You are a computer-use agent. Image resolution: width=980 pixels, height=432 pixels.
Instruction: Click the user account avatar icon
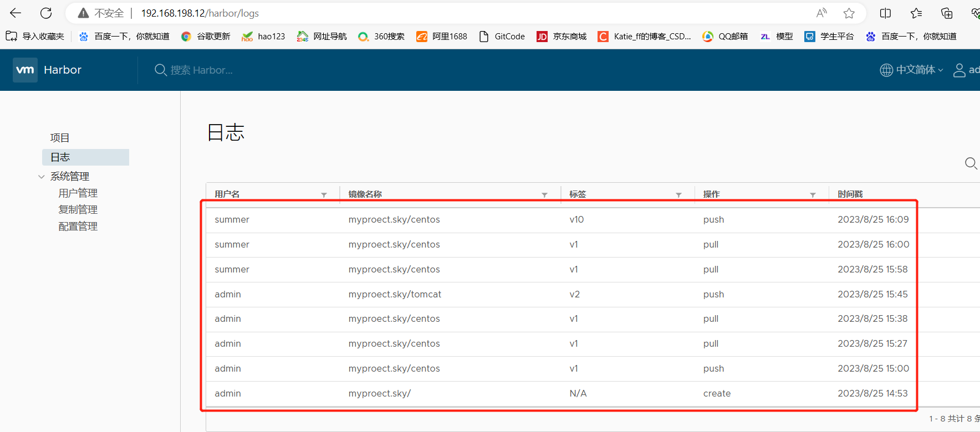pyautogui.click(x=959, y=70)
